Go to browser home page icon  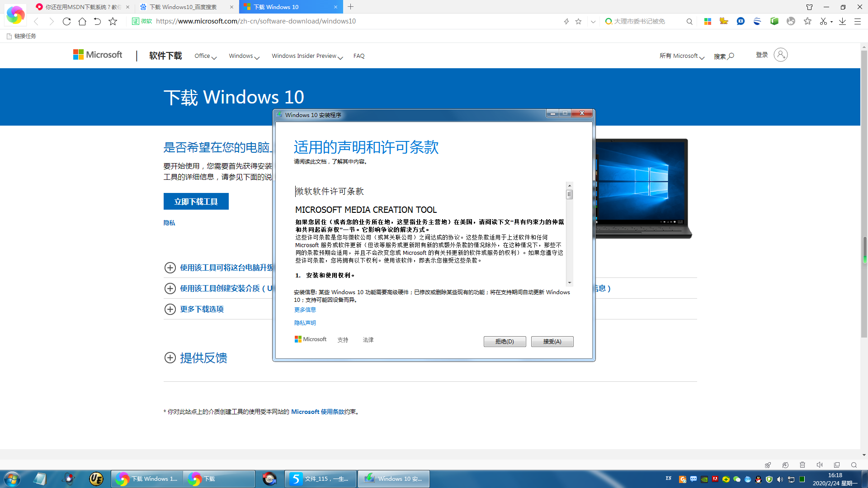[x=82, y=21]
